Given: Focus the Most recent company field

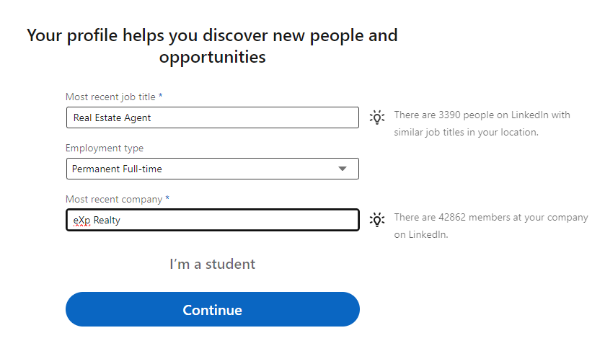Looking at the screenshot, I should [212, 220].
